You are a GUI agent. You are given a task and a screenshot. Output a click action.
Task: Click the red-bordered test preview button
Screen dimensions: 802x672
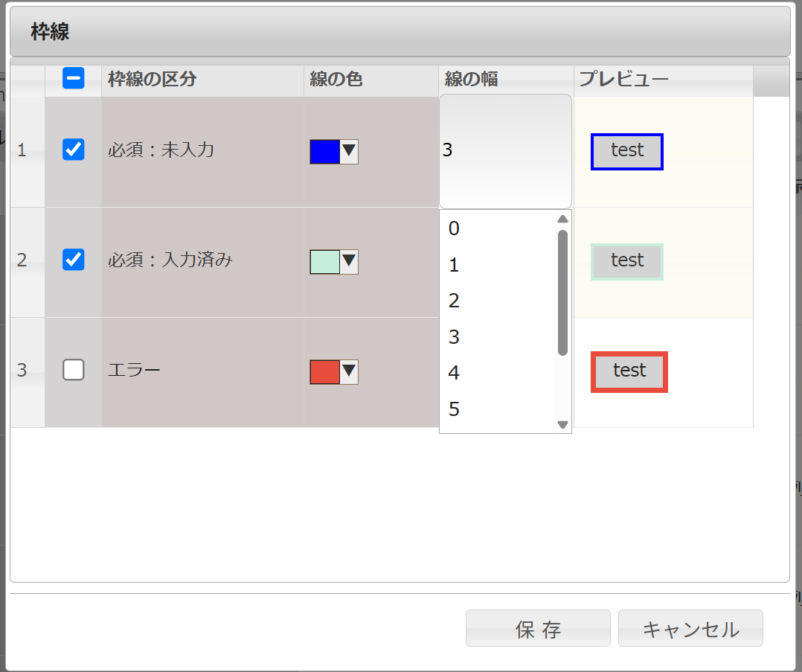(x=629, y=372)
